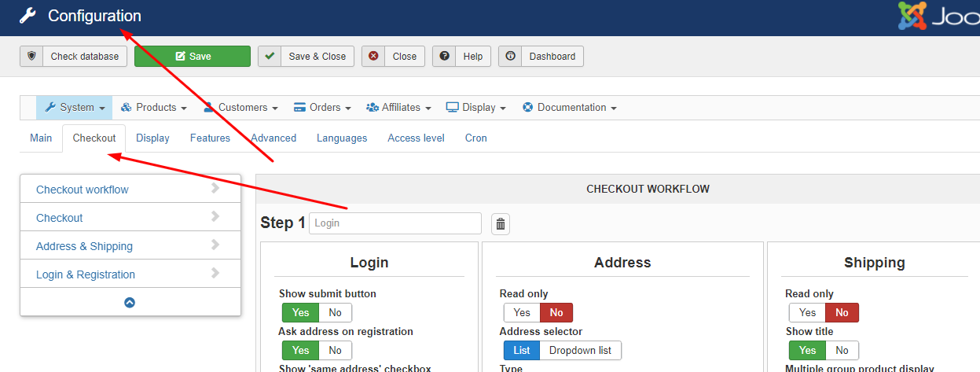Choose List for Address selector
This screenshot has width=980, height=372.
[x=522, y=350]
